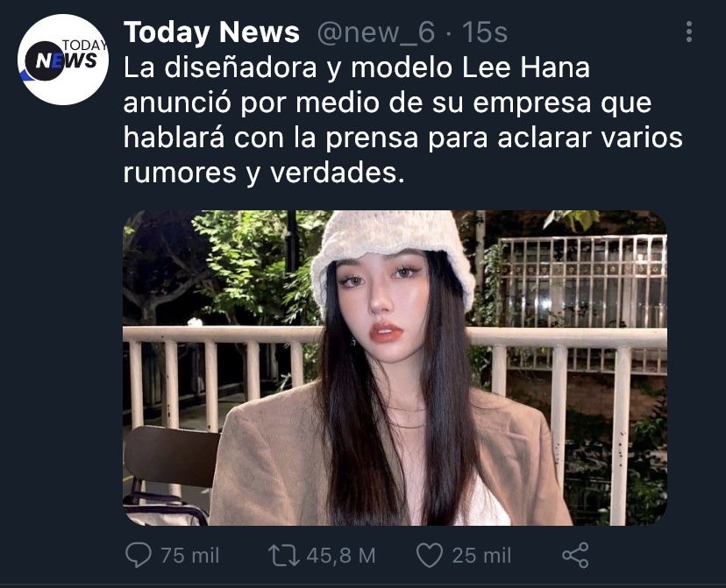Open the attached photo in full view

pos(395,368)
